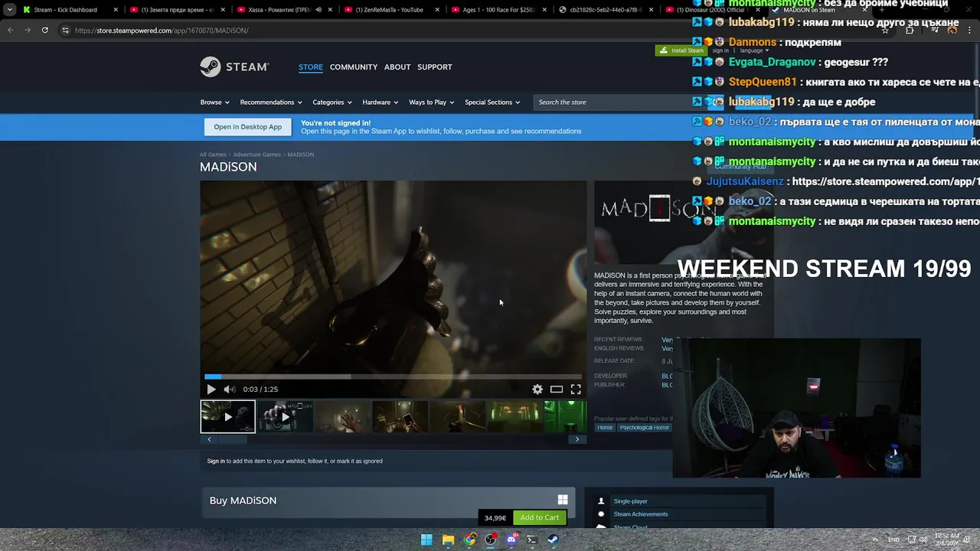Viewport: 980px width, 551px height.
Task: Open the Steam Achievements feature link
Action: (x=641, y=514)
